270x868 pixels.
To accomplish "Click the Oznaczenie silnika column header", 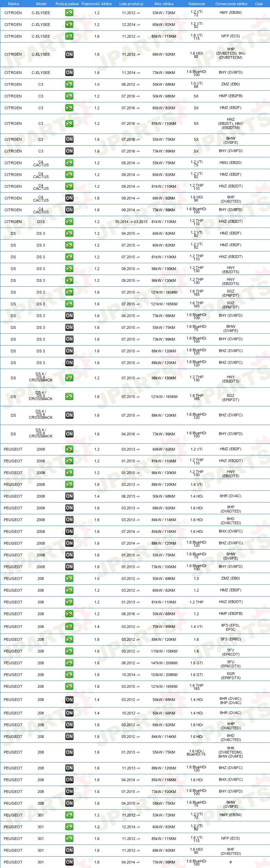I will (231, 4).
